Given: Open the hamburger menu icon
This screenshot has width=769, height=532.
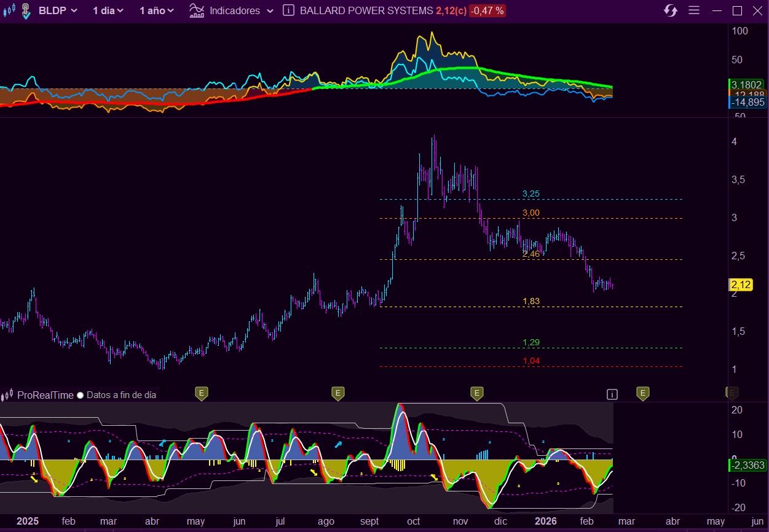Looking at the screenshot, I should [x=694, y=10].
